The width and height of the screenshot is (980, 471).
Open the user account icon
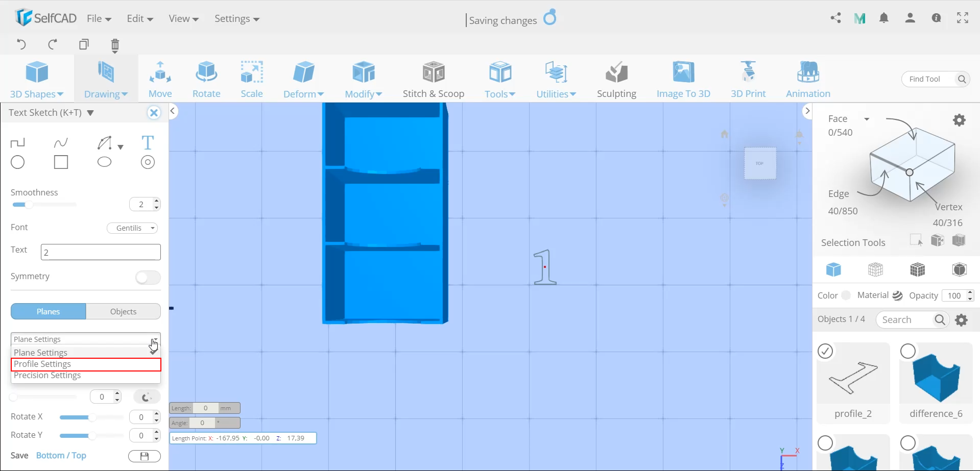click(910, 18)
